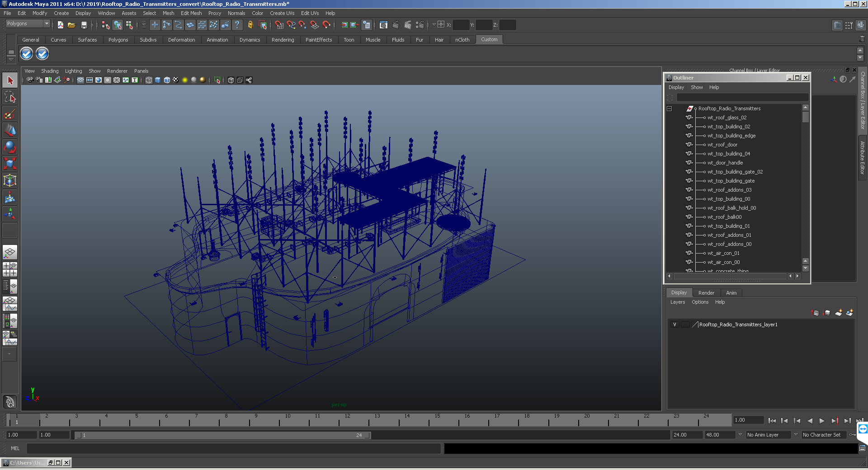This screenshot has height=470, width=868.
Task: Enable snap to grids magnet
Action: click(x=279, y=25)
